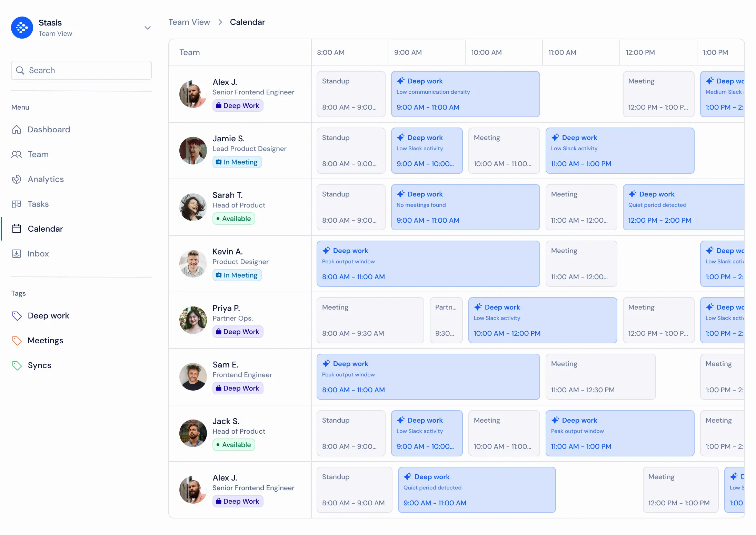The height and width of the screenshot is (535, 756).
Task: Open Kevin A.'s Peak output window block
Action: point(428,264)
